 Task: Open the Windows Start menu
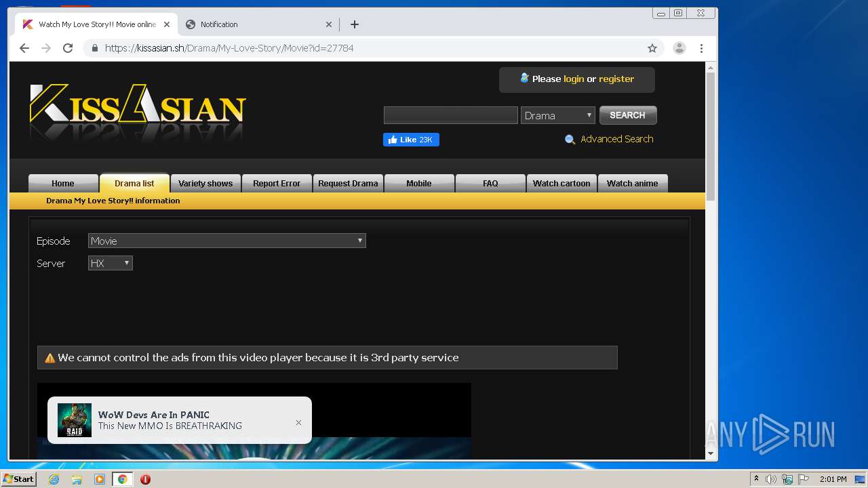pos(18,479)
